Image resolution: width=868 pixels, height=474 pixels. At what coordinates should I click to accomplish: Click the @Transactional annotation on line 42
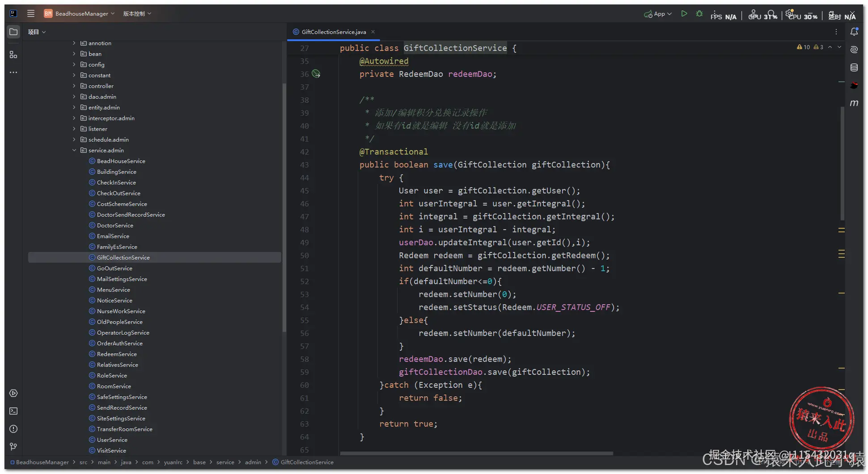tap(394, 152)
